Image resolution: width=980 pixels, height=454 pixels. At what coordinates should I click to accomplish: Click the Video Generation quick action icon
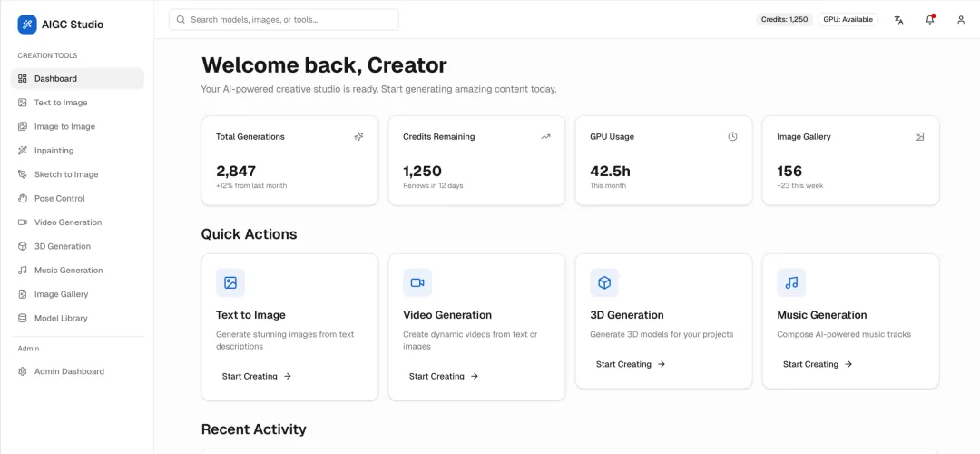tap(417, 282)
